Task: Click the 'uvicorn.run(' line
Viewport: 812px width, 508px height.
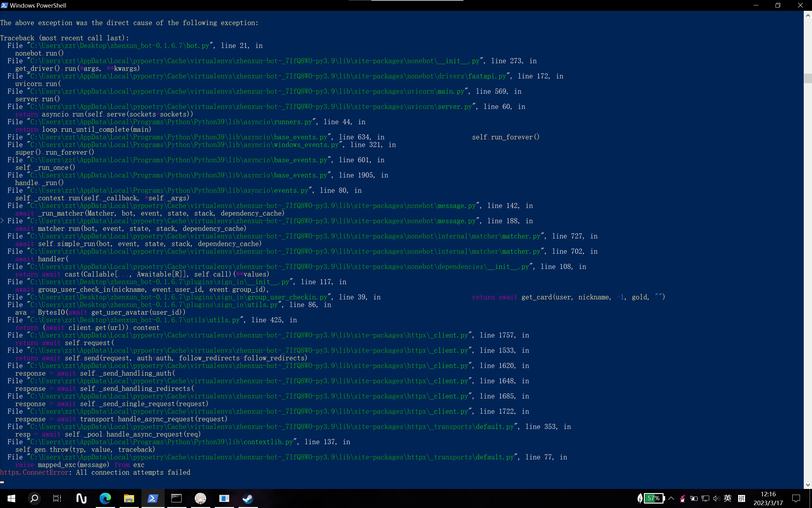Action: pos(38,84)
